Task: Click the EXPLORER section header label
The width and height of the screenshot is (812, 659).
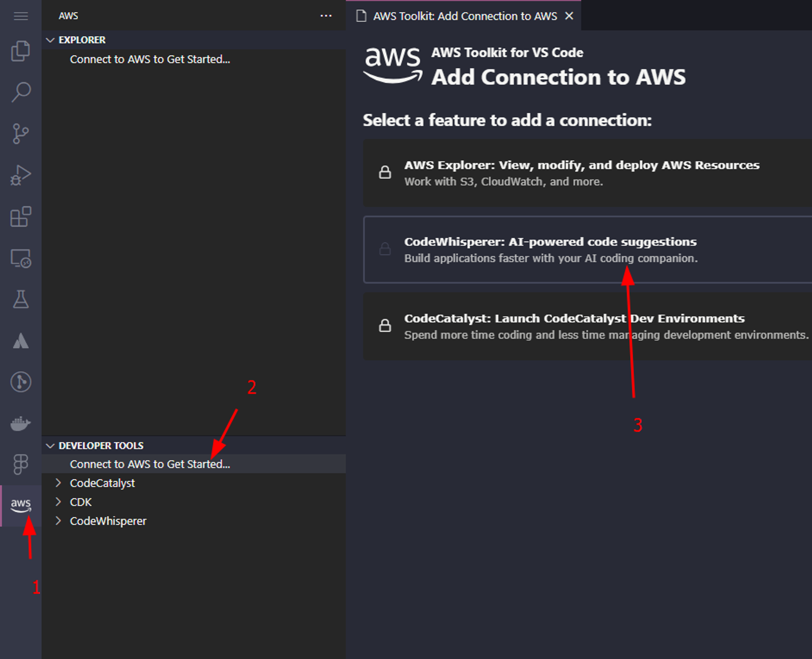Action: pyautogui.click(x=82, y=40)
